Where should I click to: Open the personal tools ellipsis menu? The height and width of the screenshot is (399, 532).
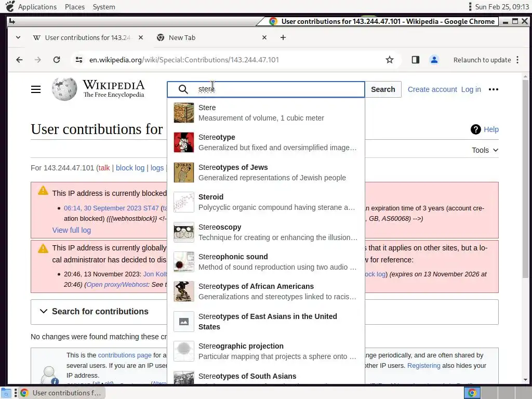coord(494,89)
